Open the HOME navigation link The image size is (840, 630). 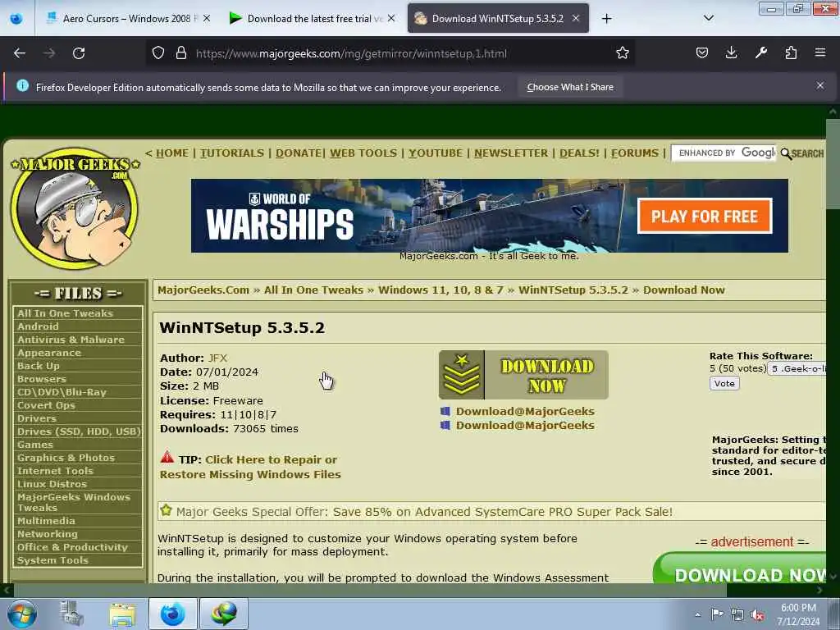click(x=172, y=153)
